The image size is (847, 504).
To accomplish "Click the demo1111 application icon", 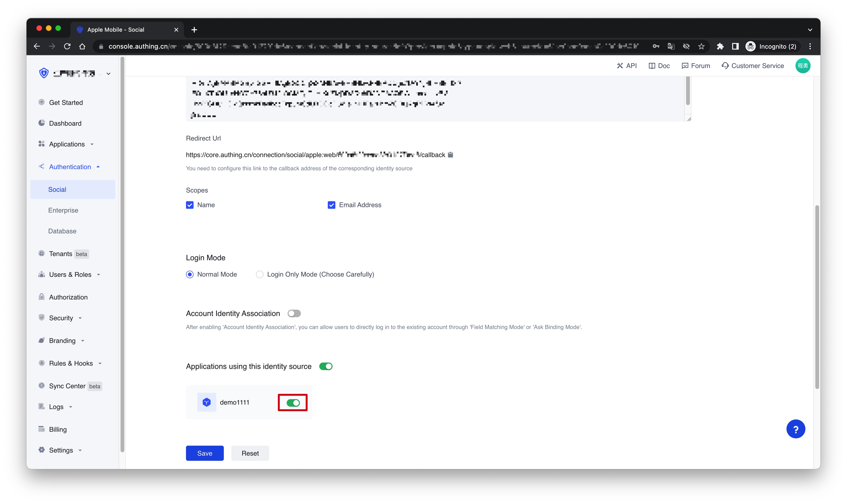I will (x=207, y=402).
